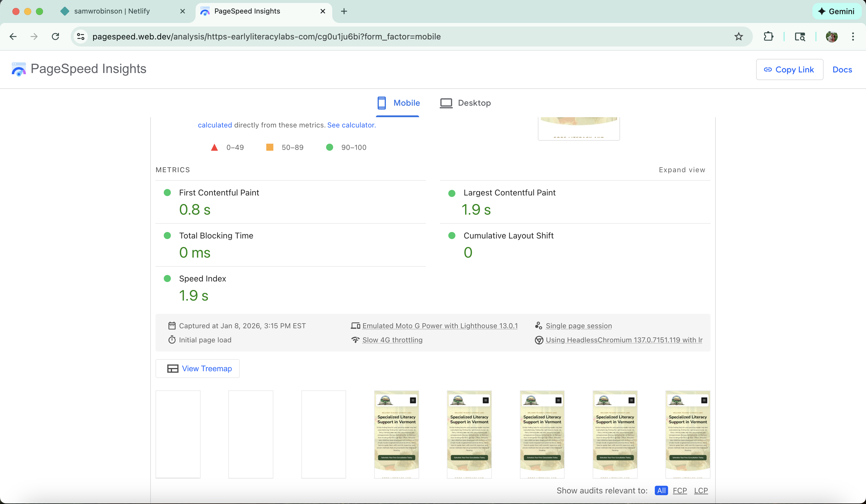Filter audits by LCP
866x504 pixels.
tap(701, 490)
